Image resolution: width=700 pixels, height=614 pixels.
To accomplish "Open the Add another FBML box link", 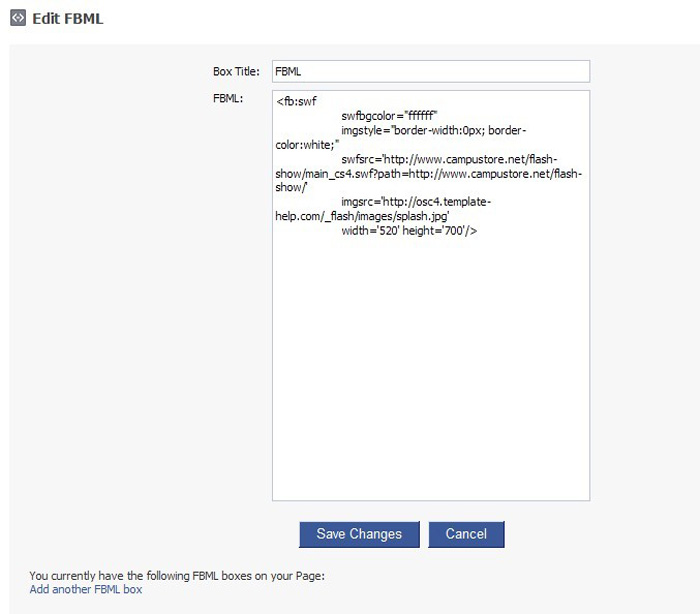I will [x=86, y=589].
